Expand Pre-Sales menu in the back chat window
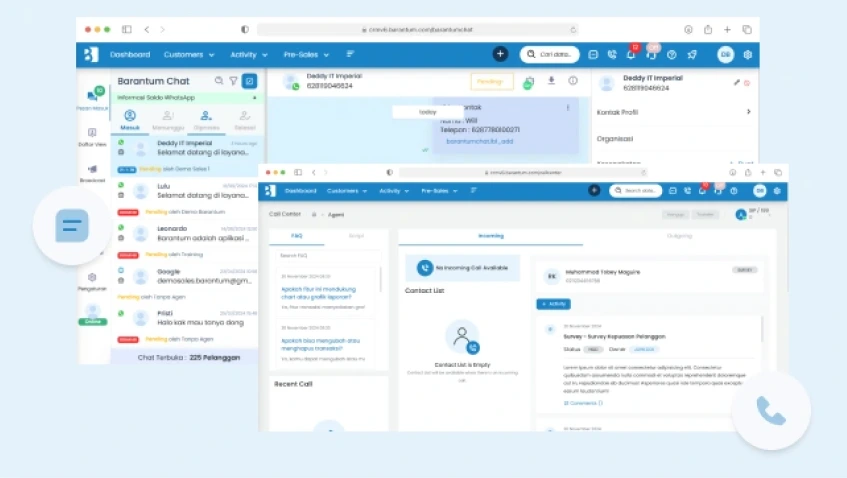 click(306, 55)
